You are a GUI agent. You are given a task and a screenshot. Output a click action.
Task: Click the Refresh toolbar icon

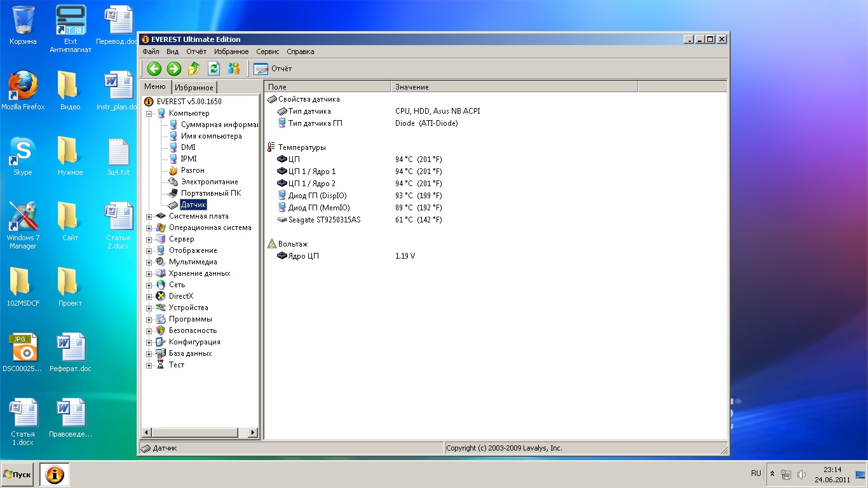point(214,69)
